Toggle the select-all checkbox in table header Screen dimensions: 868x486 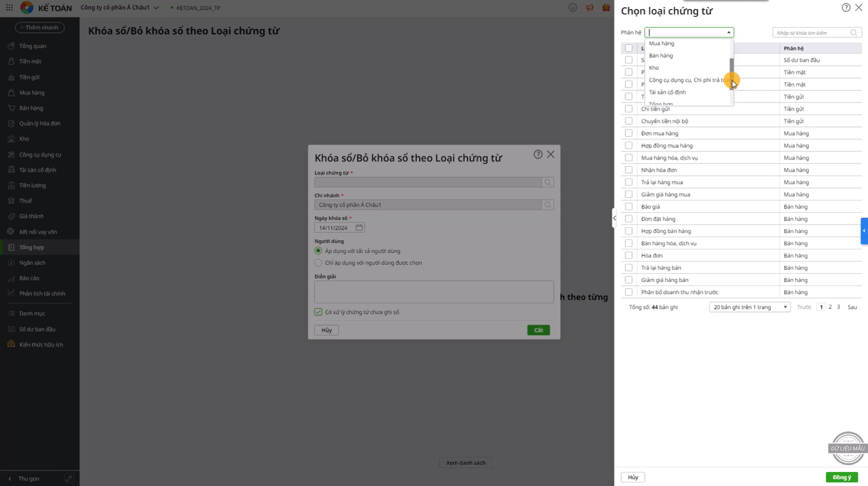[628, 48]
